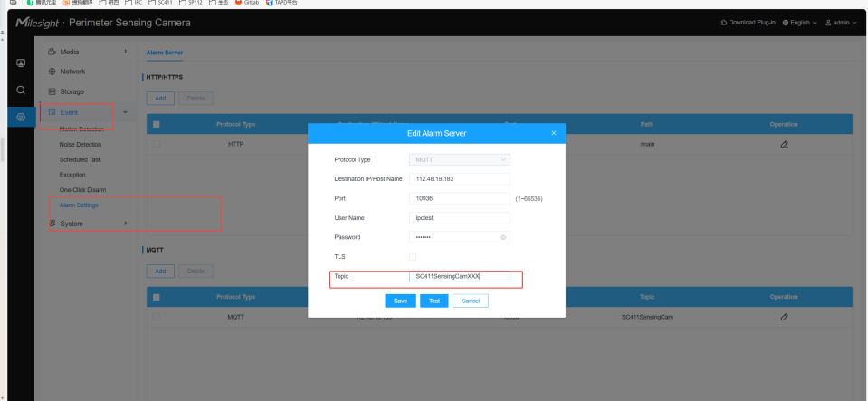The height and width of the screenshot is (401, 868).
Task: Click the Storage icon in sidebar
Action: pos(52,91)
